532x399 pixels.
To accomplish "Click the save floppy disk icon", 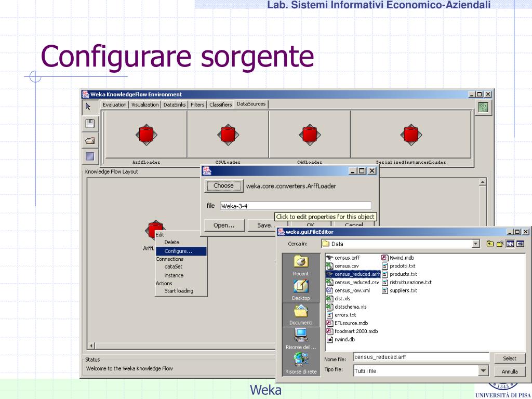I will pos(90,124).
